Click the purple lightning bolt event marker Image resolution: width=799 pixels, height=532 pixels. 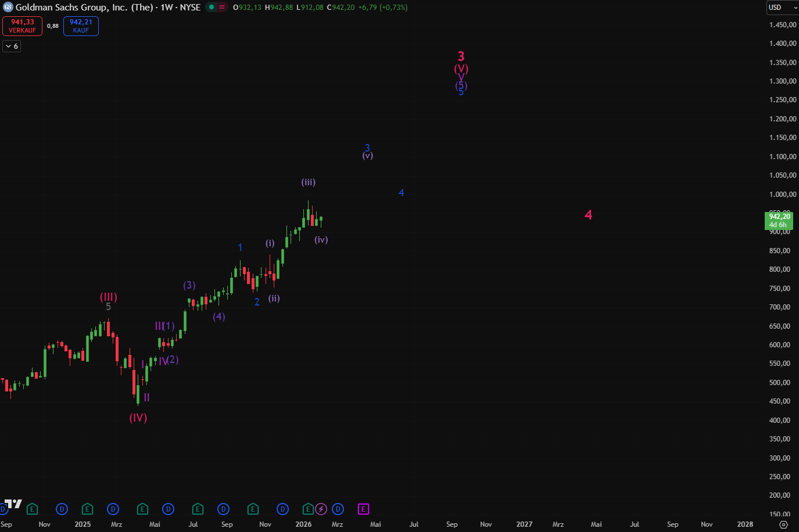pos(321,509)
